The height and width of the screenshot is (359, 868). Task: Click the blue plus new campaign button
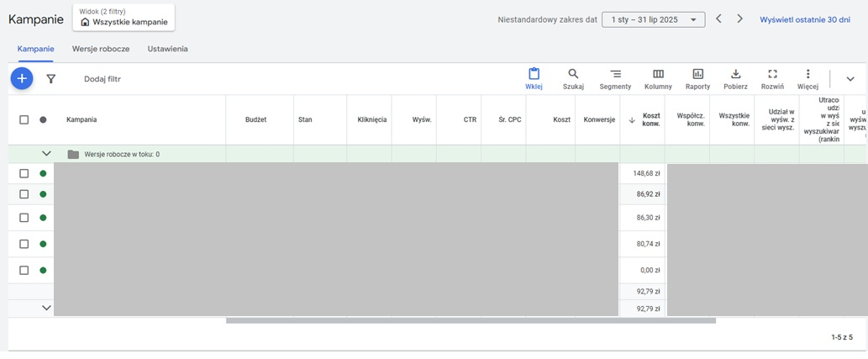pos(22,79)
